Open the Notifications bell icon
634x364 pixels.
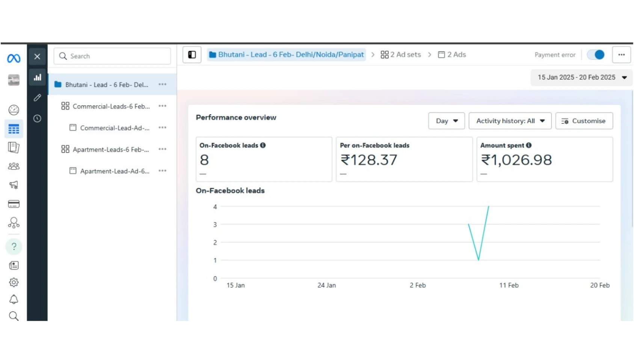point(14,299)
